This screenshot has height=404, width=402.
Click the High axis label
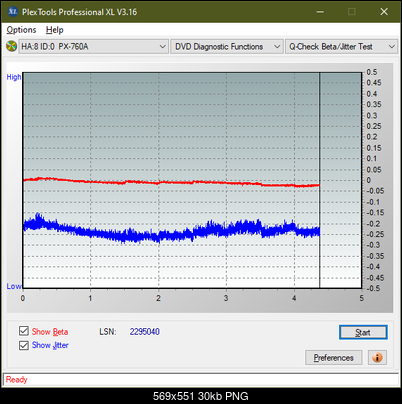[14, 77]
